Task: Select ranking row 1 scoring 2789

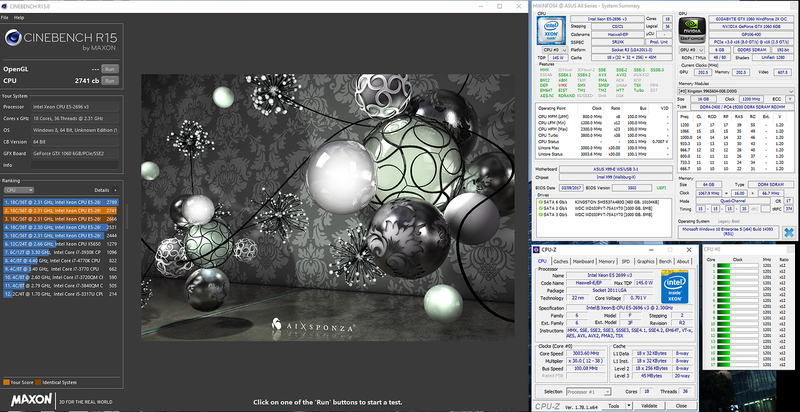Action: pyautogui.click(x=61, y=202)
